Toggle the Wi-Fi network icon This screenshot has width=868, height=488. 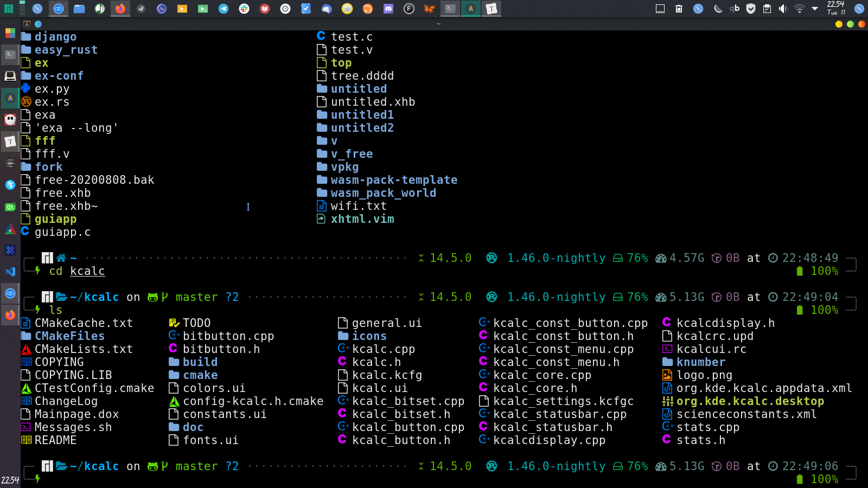click(799, 9)
